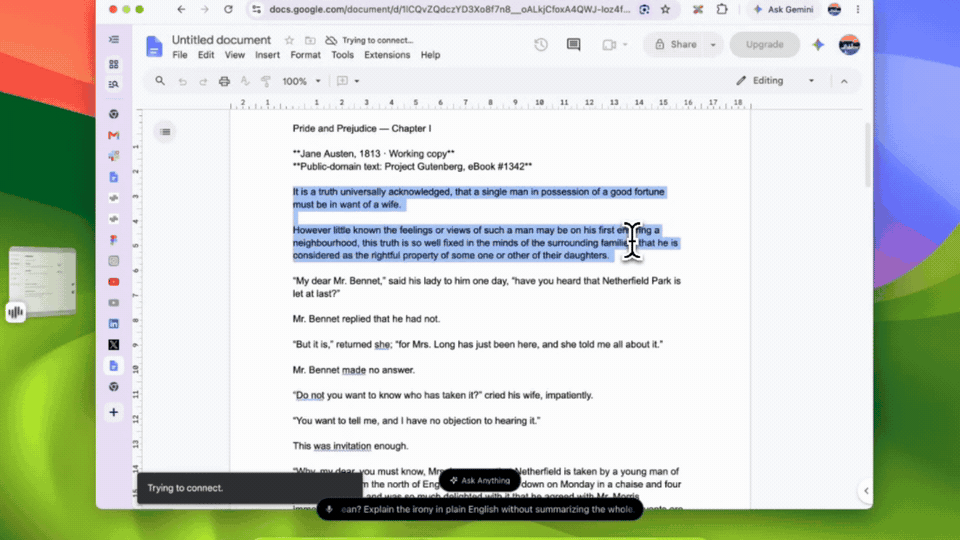
Task: Switch to the Slack sidebar tab
Action: pyautogui.click(x=114, y=156)
